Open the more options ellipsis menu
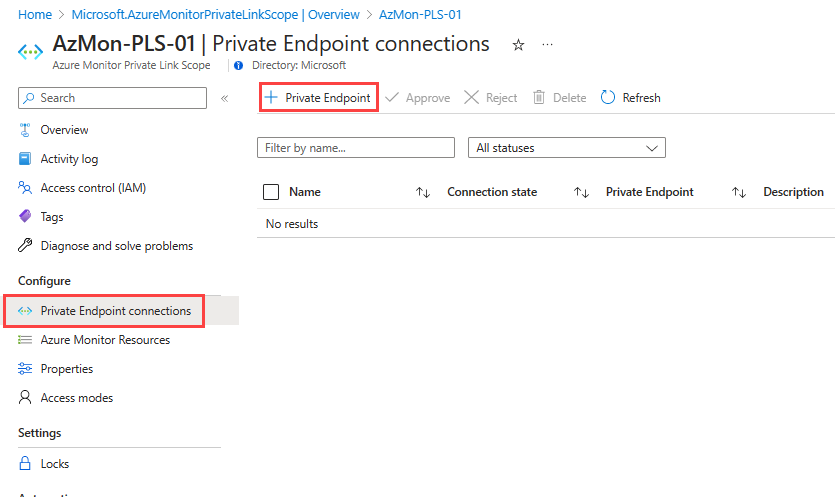Image resolution: width=835 pixels, height=497 pixels. [547, 45]
